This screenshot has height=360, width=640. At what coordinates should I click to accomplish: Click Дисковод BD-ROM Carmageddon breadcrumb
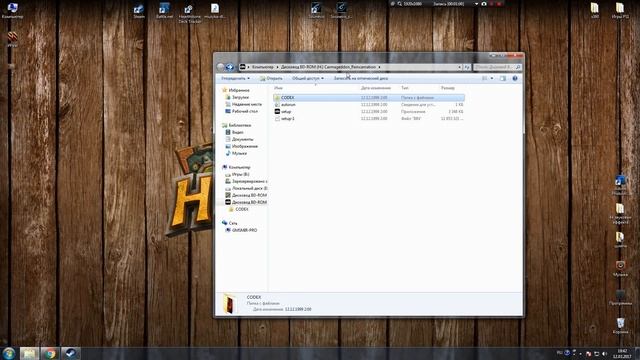point(328,67)
